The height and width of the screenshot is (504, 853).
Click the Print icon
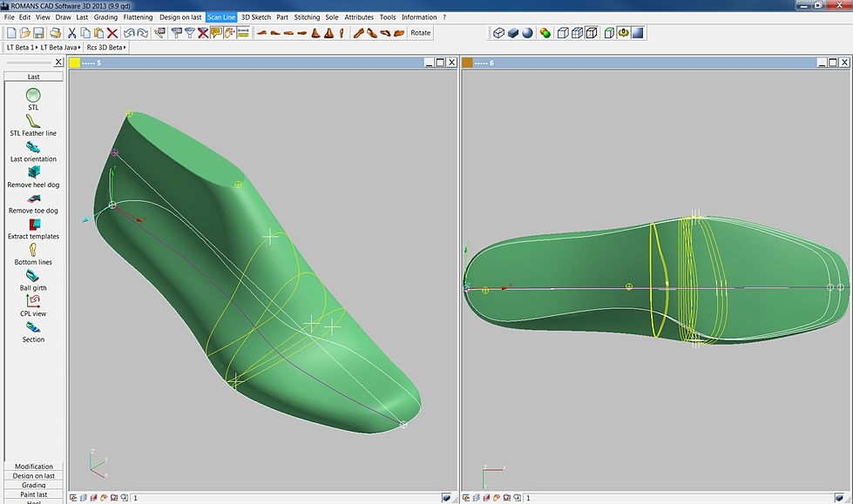(56, 33)
